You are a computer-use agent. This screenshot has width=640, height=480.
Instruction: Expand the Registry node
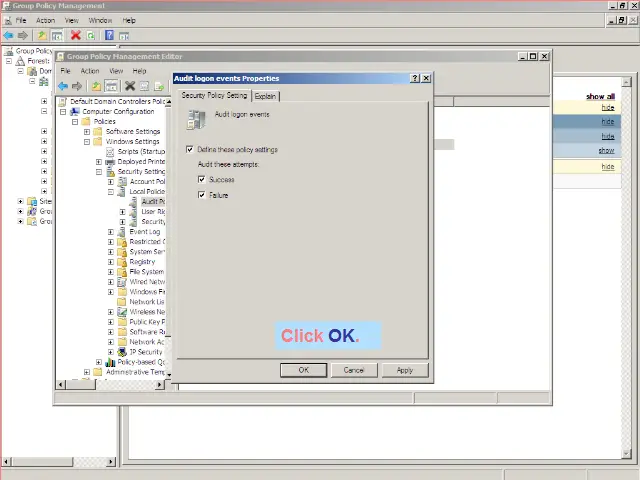pos(111,262)
